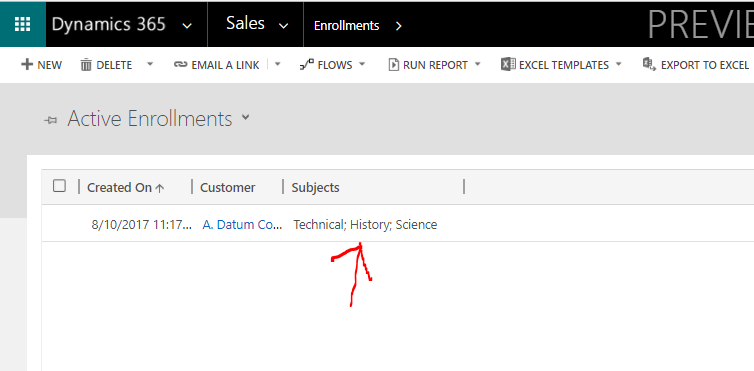The image size is (754, 371).
Task: Select the Technical; History; Science row cell
Action: pos(365,224)
